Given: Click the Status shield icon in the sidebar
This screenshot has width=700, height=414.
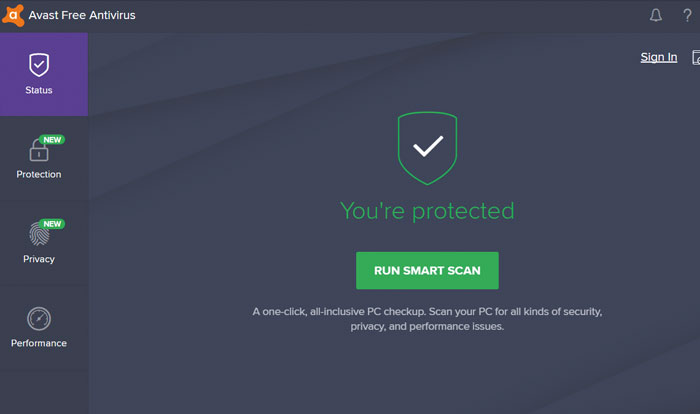Looking at the screenshot, I should pos(39,65).
